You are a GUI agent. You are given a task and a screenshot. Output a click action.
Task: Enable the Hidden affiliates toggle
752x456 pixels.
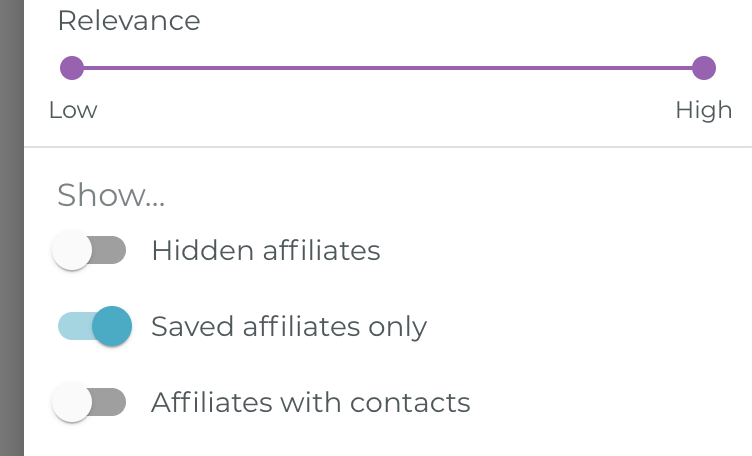90,250
